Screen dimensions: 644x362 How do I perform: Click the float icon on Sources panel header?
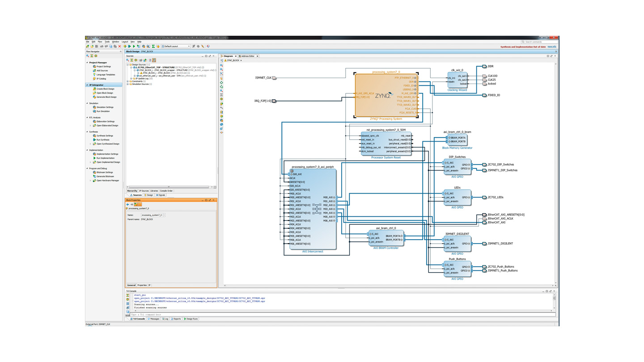(210, 56)
